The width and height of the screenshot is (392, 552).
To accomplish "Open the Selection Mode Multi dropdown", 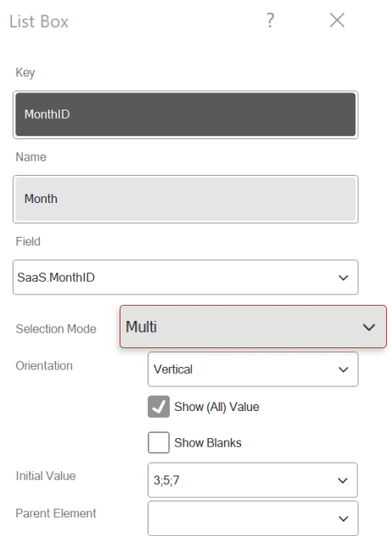I will (253, 327).
